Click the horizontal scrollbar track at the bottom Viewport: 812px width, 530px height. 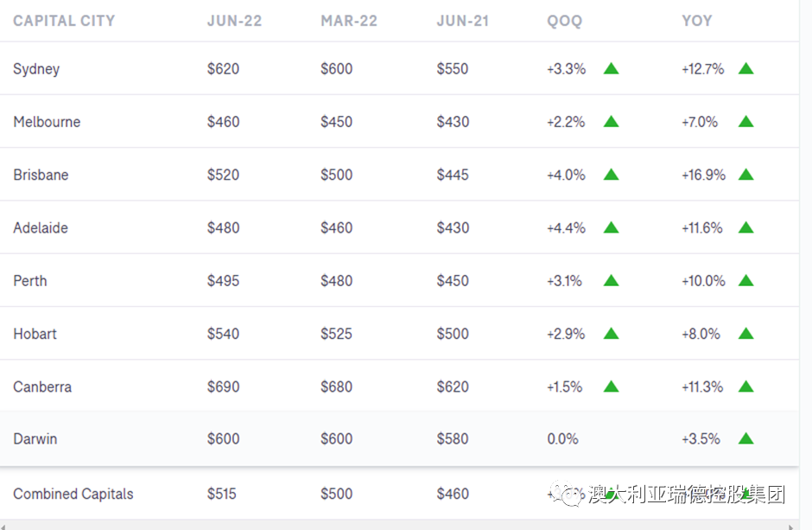point(389,525)
